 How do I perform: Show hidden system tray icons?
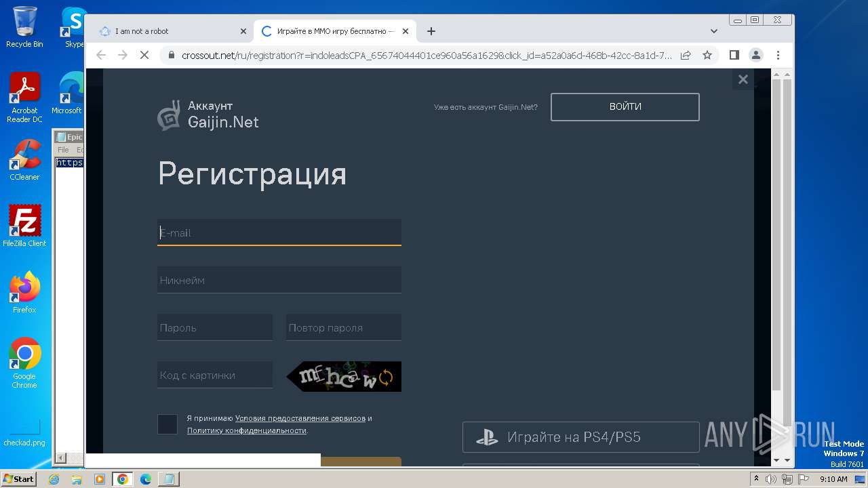coord(757,479)
